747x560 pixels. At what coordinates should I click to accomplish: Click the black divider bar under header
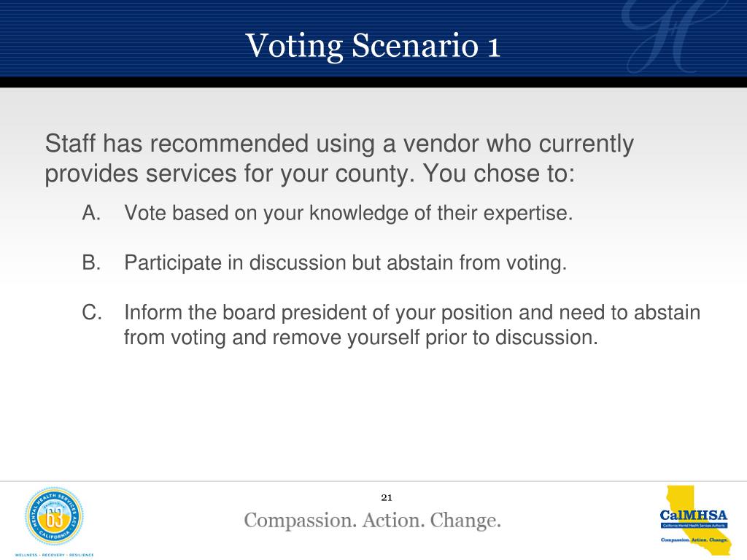[373, 82]
